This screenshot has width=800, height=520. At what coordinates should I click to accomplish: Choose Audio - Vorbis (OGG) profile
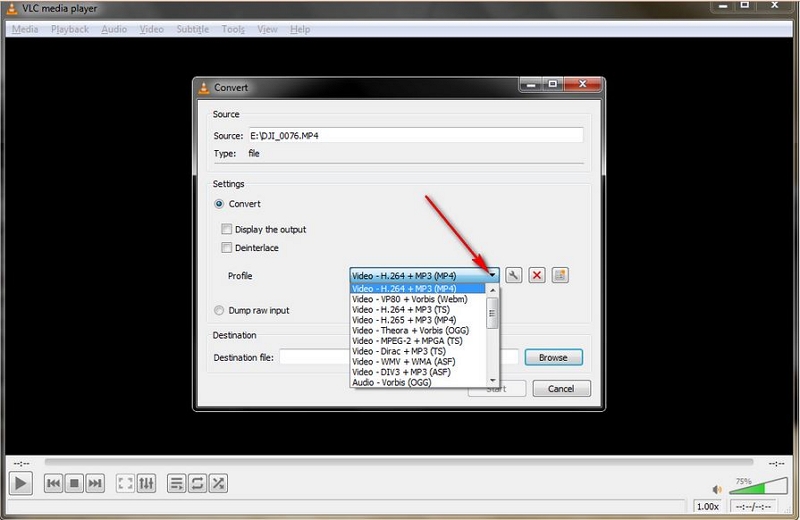coord(419,382)
